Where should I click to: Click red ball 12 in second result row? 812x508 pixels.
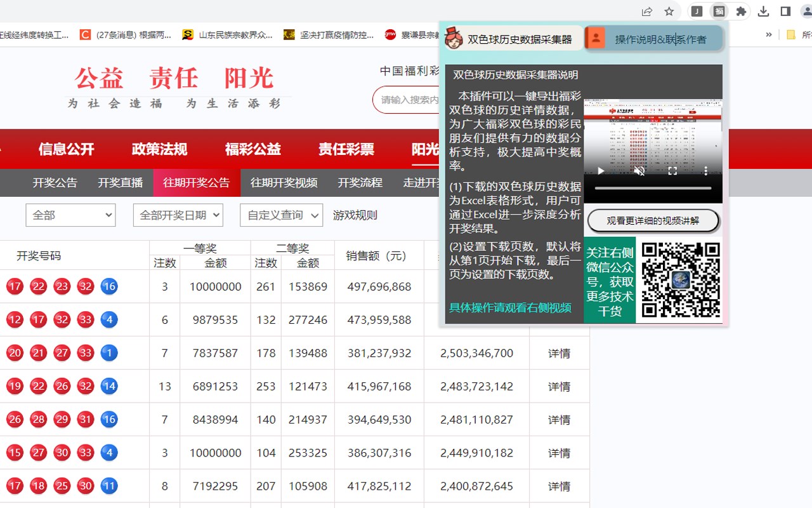pyautogui.click(x=15, y=319)
